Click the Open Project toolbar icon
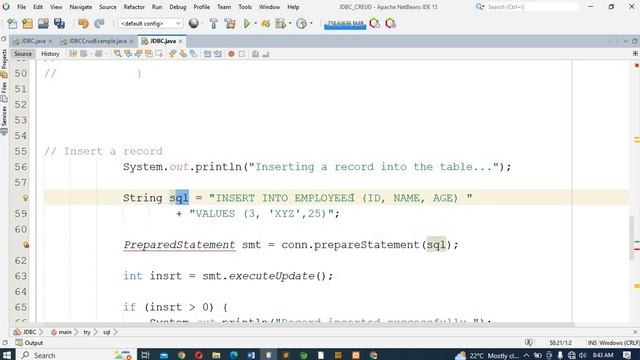The height and width of the screenshot is (360, 640). point(43,24)
